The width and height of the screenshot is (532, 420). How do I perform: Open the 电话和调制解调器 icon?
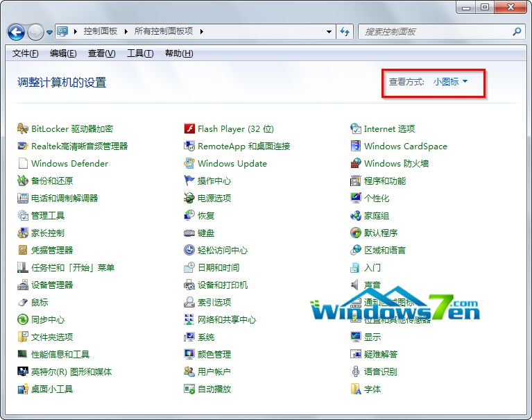point(23,198)
